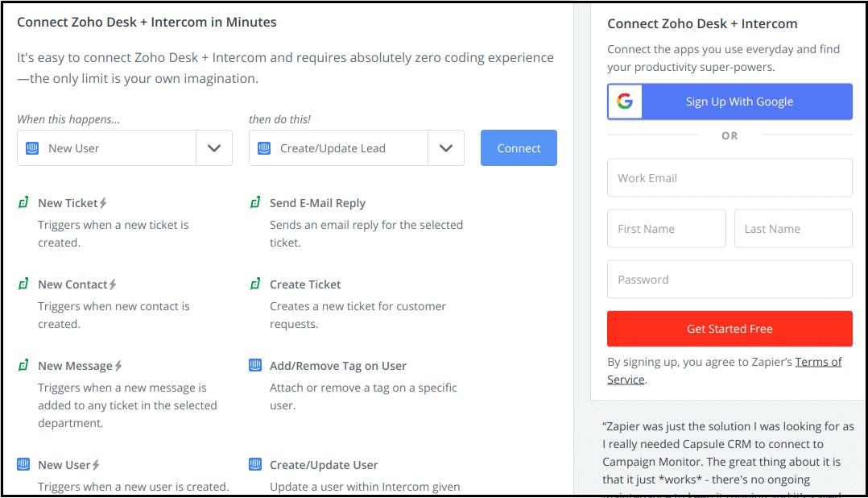
Task: Click 'Creates a new ticket for customer requests' text
Action: pyautogui.click(x=358, y=315)
